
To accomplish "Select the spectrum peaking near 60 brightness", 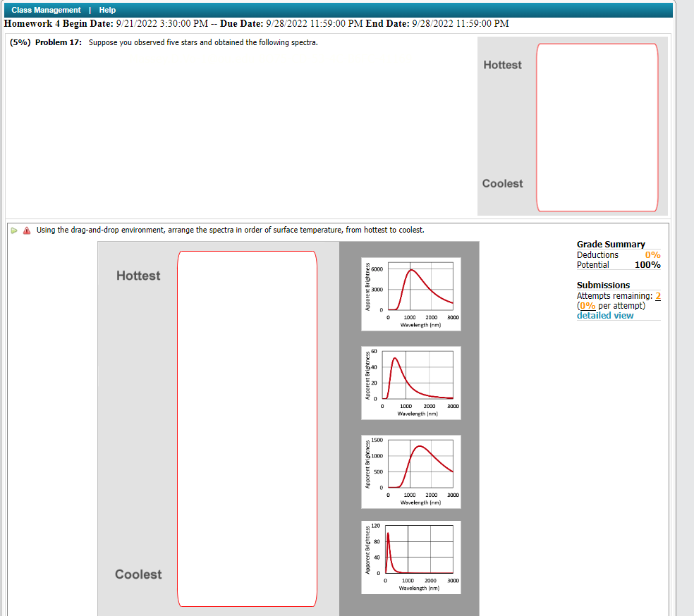I will [x=410, y=383].
